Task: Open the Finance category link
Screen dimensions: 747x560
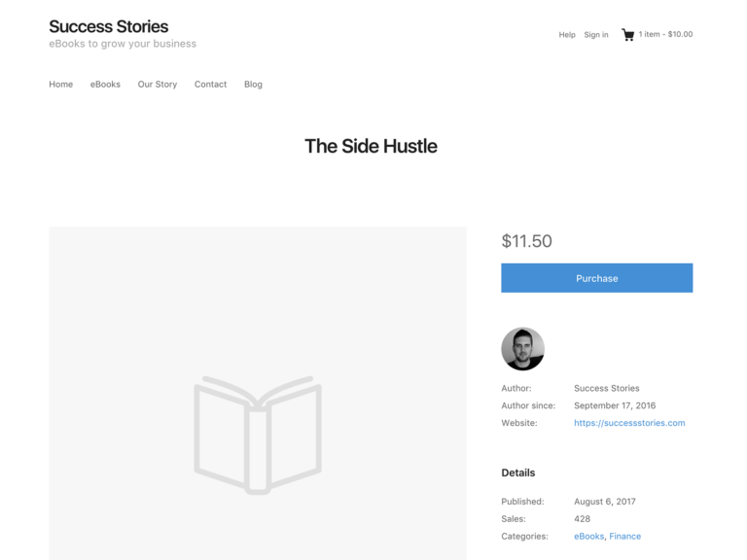Action: tap(625, 537)
